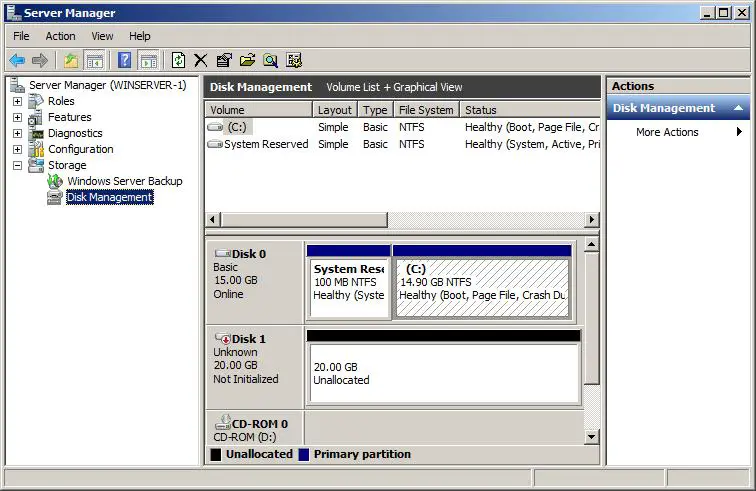Click the blue Help question mark icon
The image size is (756, 491).
click(125, 60)
